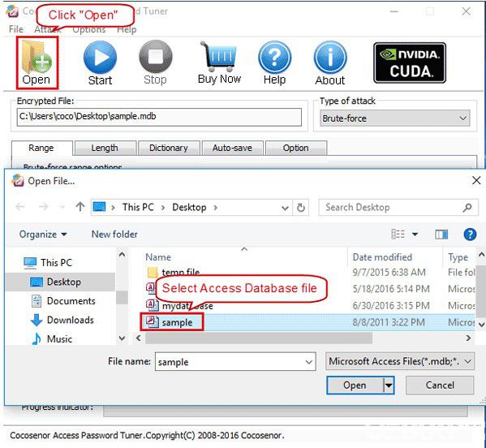Click the NVIDIA CUDA badge

pos(410,63)
